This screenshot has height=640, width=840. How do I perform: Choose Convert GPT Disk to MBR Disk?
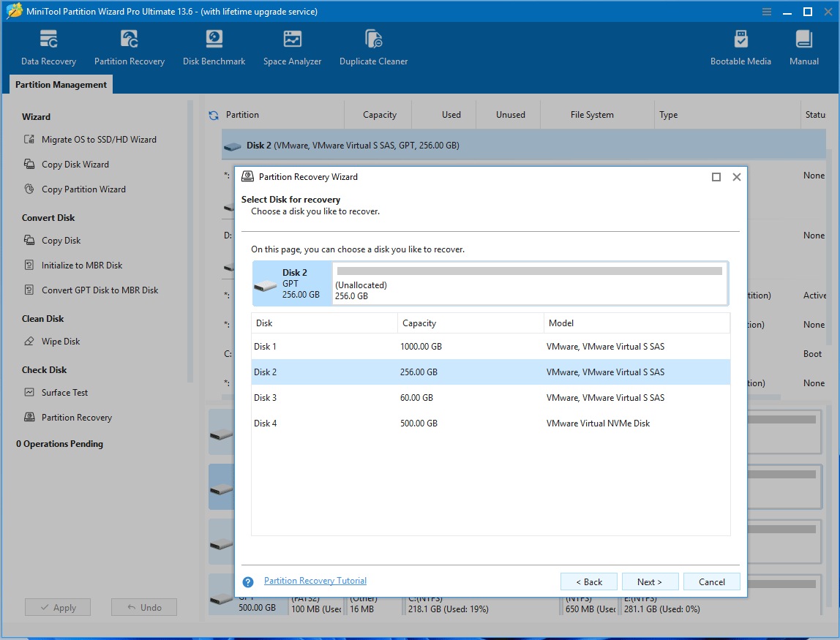click(x=91, y=290)
